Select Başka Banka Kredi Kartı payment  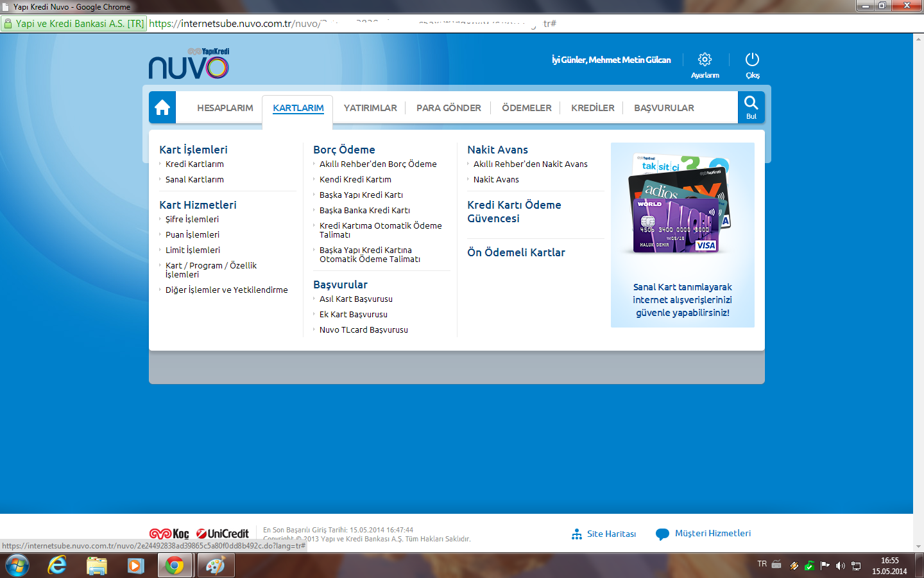[x=364, y=211]
